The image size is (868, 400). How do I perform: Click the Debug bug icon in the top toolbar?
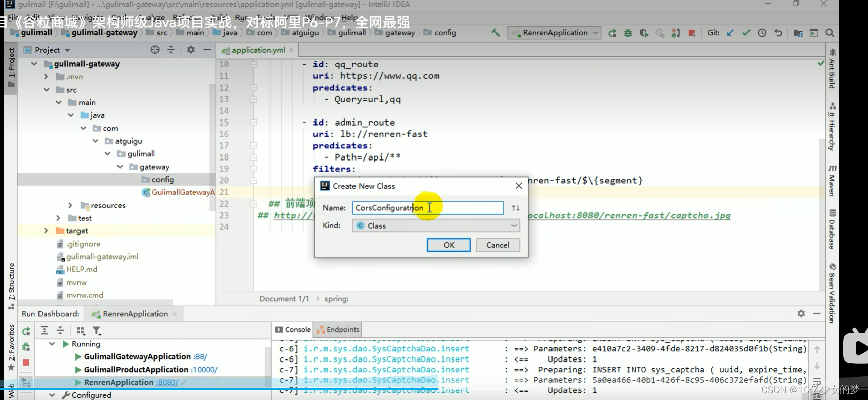(628, 33)
